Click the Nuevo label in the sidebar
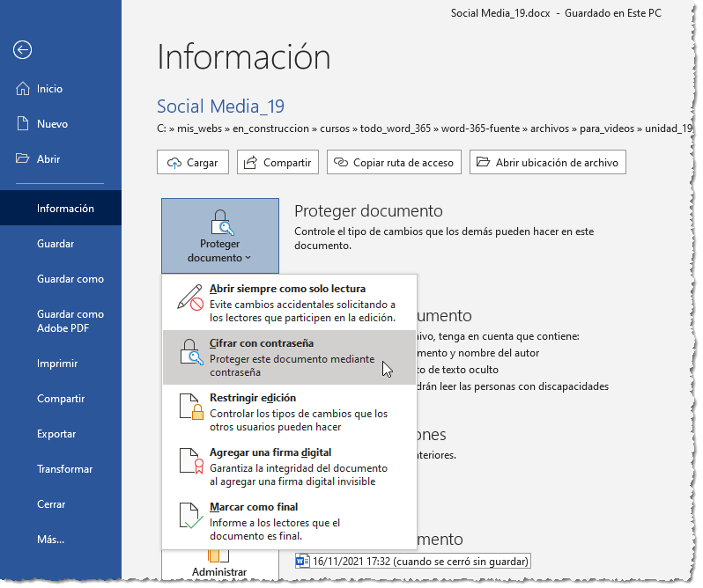The height and width of the screenshot is (588, 703). coord(53,124)
